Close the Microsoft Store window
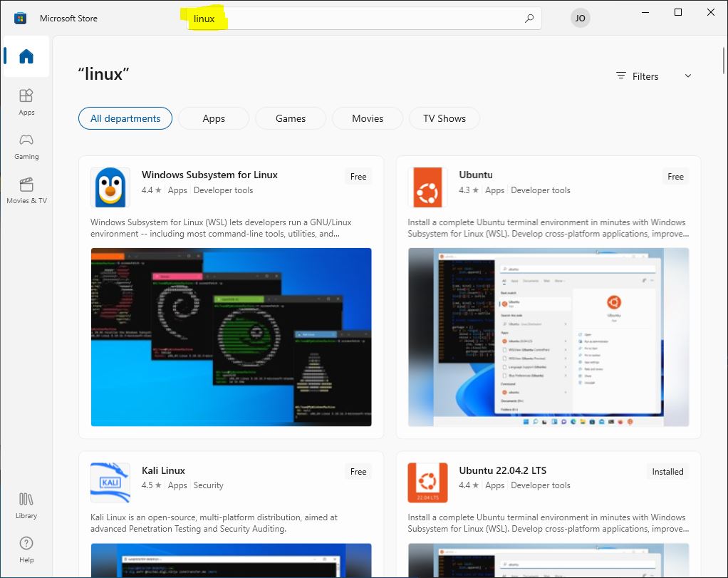 point(711,13)
